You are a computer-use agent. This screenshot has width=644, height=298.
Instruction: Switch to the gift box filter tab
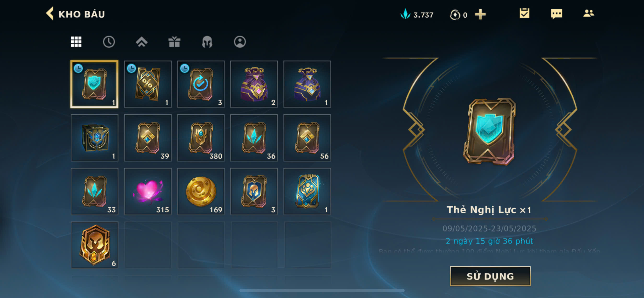pos(174,42)
